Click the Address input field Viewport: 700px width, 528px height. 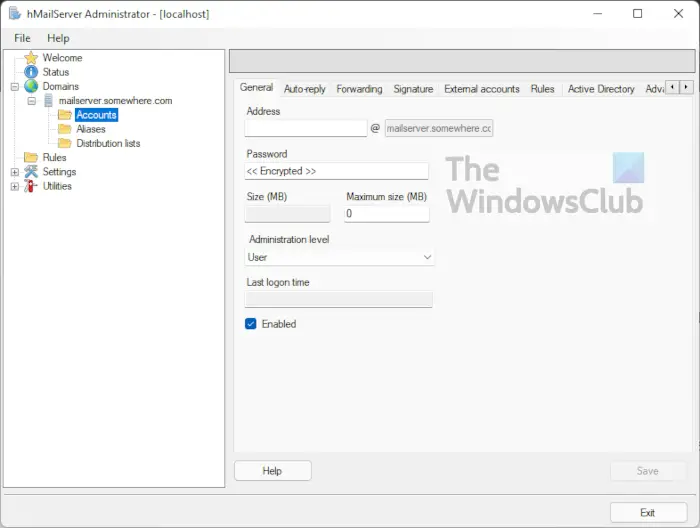pos(306,129)
